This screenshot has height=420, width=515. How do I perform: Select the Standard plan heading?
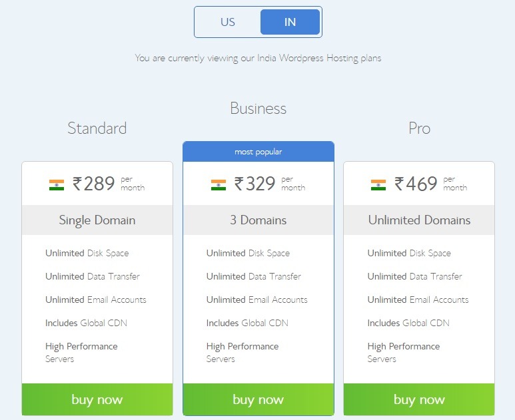97,128
